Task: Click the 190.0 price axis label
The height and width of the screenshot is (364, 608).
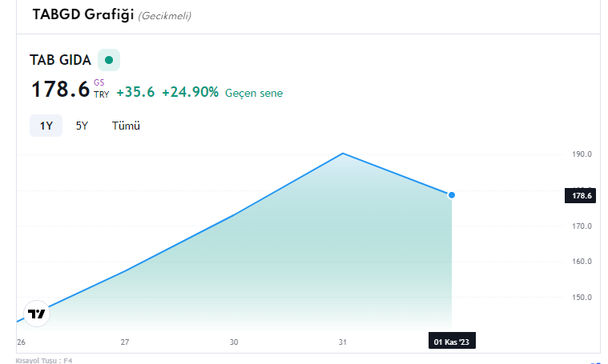Action: [582, 154]
